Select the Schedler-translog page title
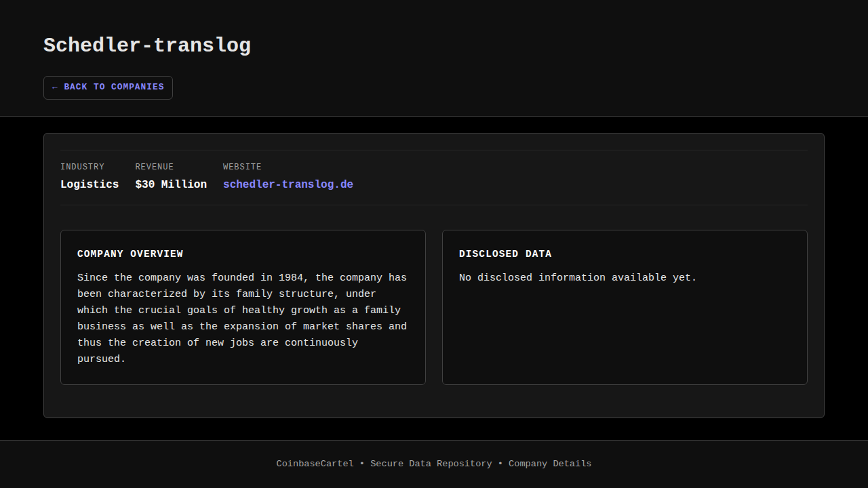868x488 pixels. [147, 45]
